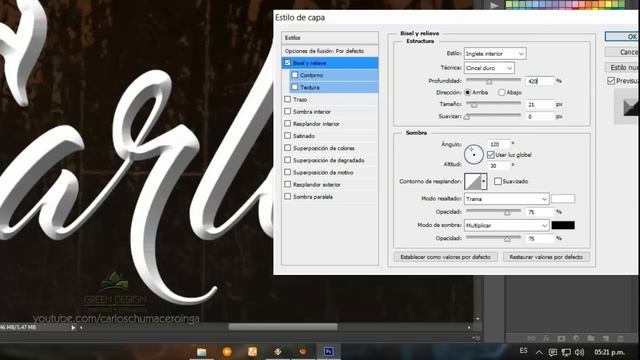
Task: Click the shadow Opacidad slider handle
Action: pos(507,239)
